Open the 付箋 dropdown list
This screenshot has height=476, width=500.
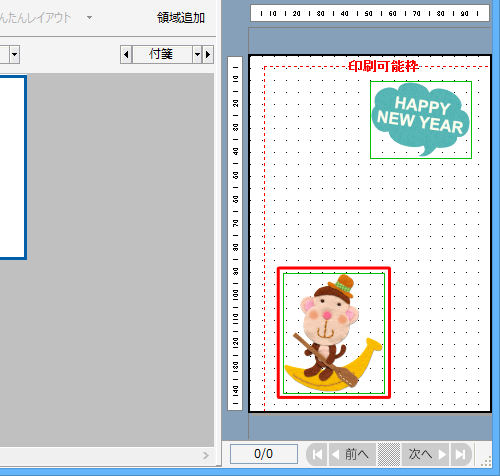point(197,54)
